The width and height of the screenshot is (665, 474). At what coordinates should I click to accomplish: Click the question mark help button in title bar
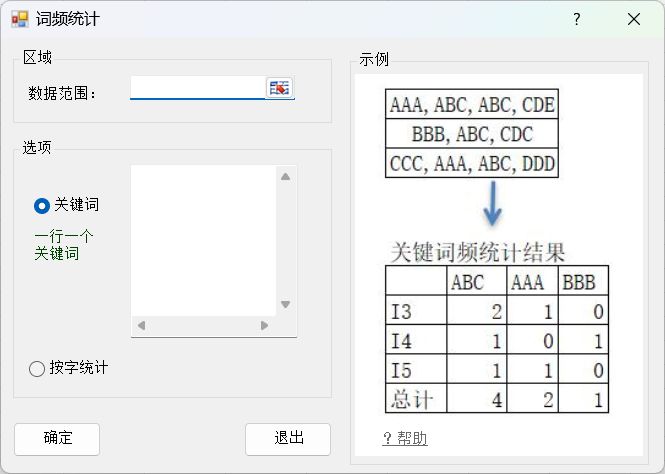point(577,19)
